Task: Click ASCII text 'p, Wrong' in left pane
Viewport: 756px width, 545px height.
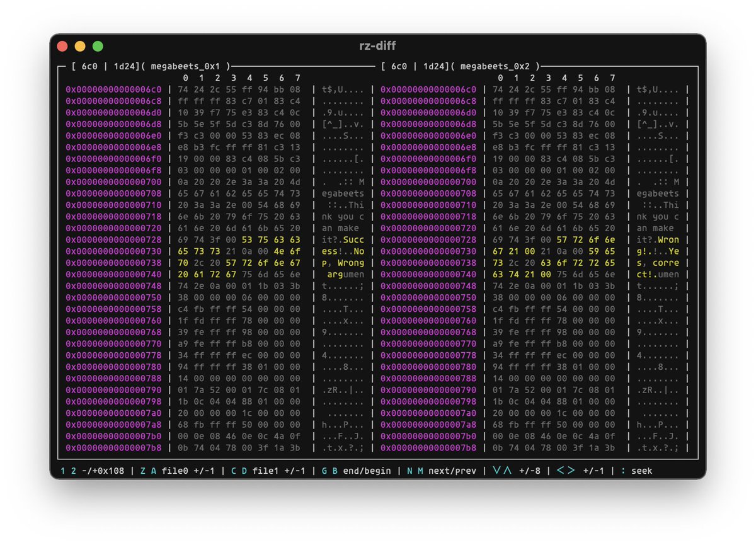Action: point(343,263)
